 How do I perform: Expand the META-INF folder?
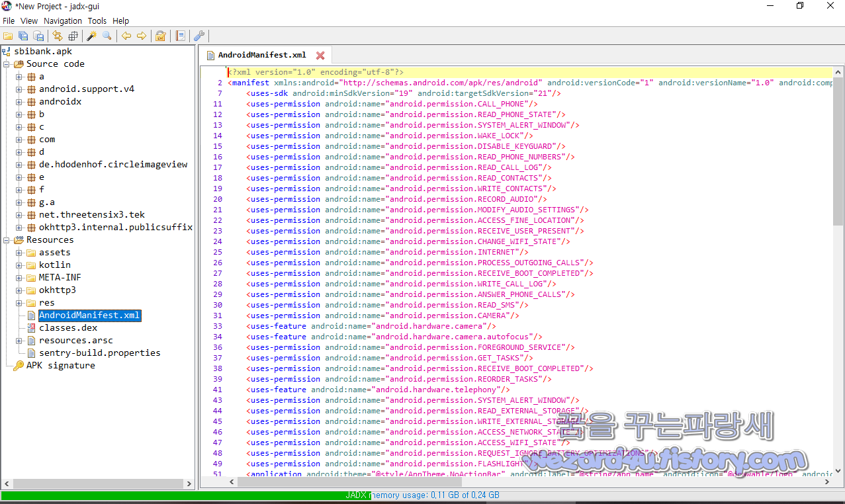click(x=19, y=278)
